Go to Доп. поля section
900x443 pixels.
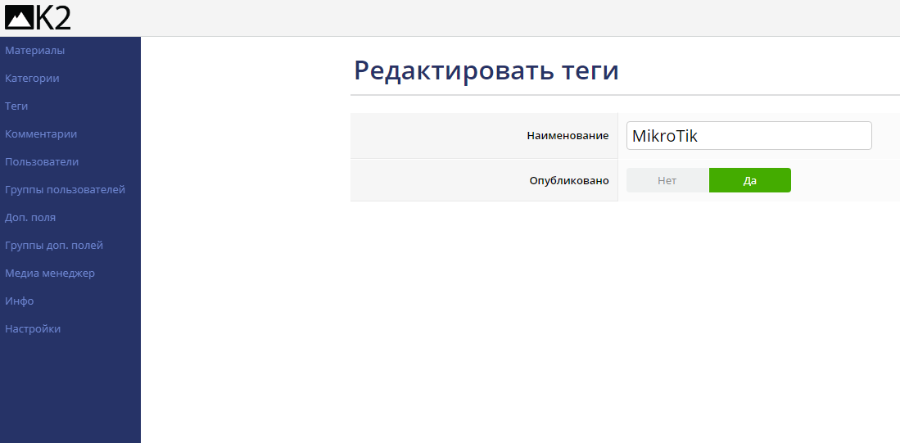(x=30, y=217)
